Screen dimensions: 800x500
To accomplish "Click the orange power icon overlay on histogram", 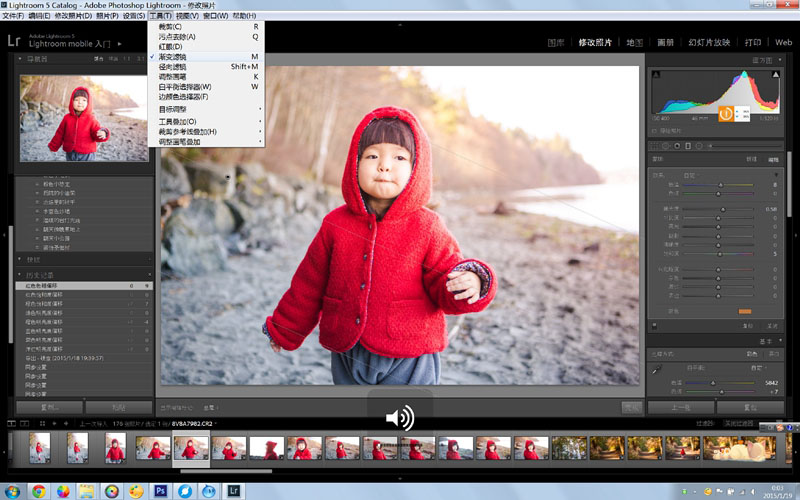I will pos(726,114).
